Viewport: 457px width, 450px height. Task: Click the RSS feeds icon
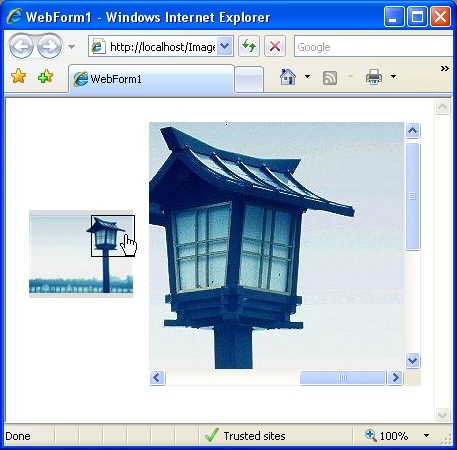330,78
